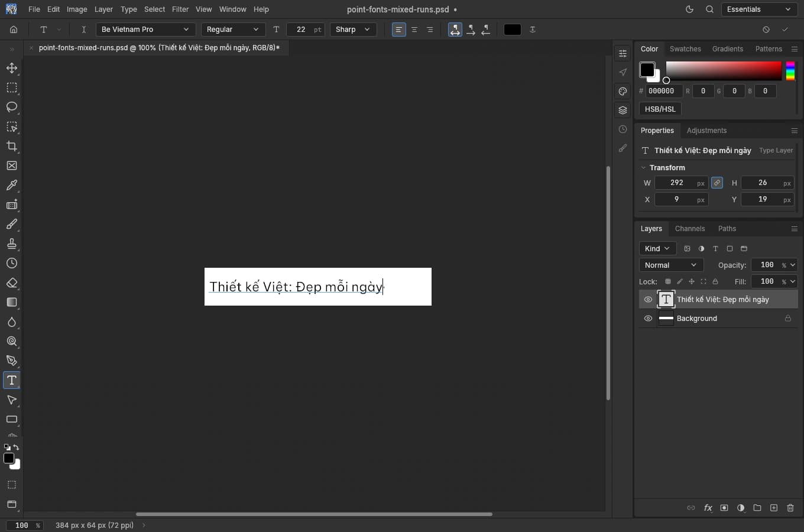This screenshot has height=532, width=804.
Task: Toggle the width-height link constraint
Action: tap(717, 183)
